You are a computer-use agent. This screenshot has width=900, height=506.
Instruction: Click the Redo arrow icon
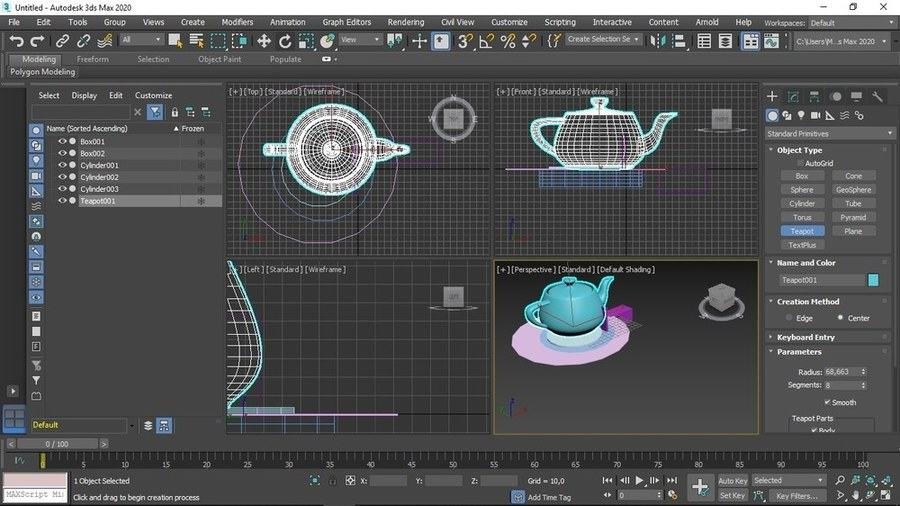tap(37, 41)
